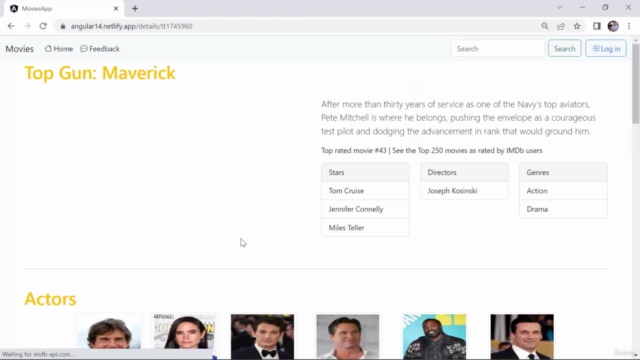Viewport: 640px width, 360px height.
Task: Open second actor photo, dark-haired woman
Action: click(184, 336)
